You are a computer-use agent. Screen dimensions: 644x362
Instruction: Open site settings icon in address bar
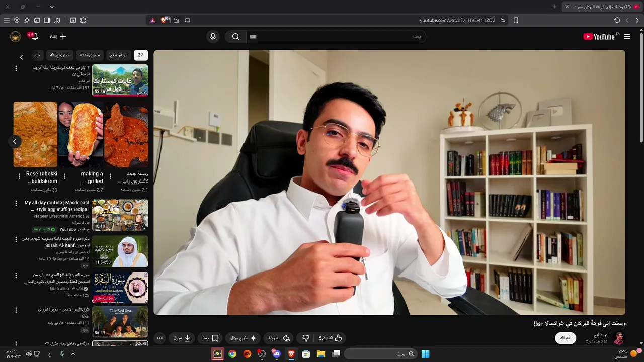(x=503, y=20)
